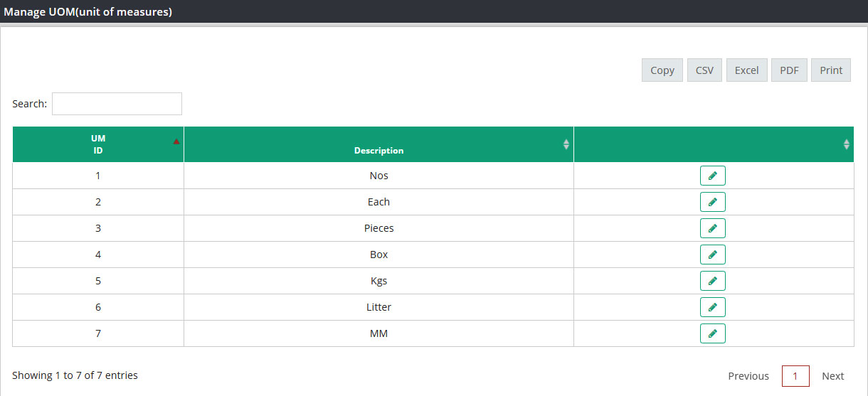Click the edit pencil for Litter
Screen dimensions: 868x396
coord(712,307)
